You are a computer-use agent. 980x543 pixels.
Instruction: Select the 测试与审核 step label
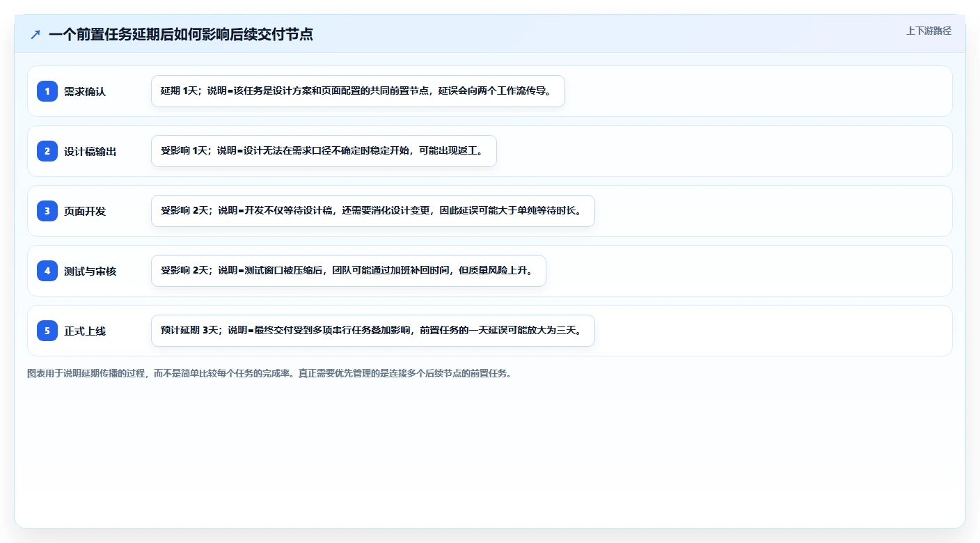tap(90, 271)
